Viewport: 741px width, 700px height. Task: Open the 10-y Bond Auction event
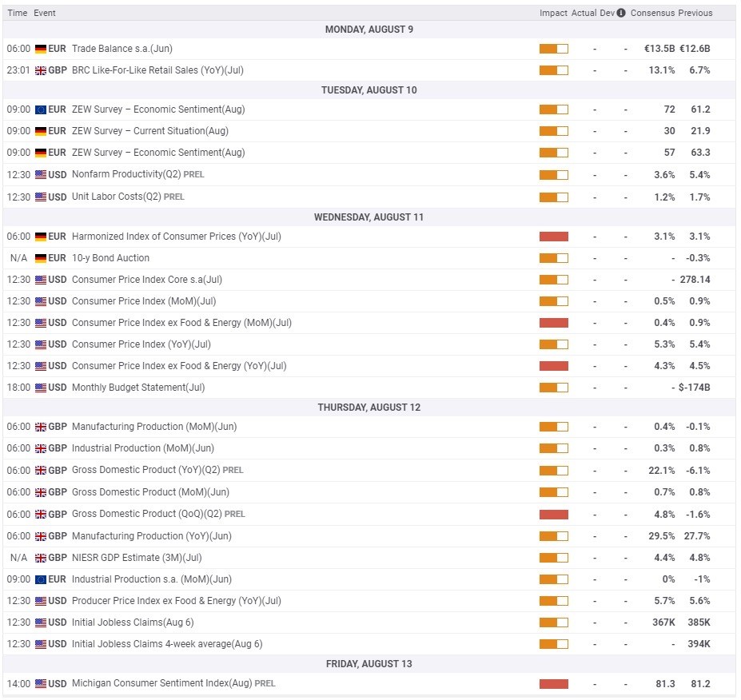[110, 258]
